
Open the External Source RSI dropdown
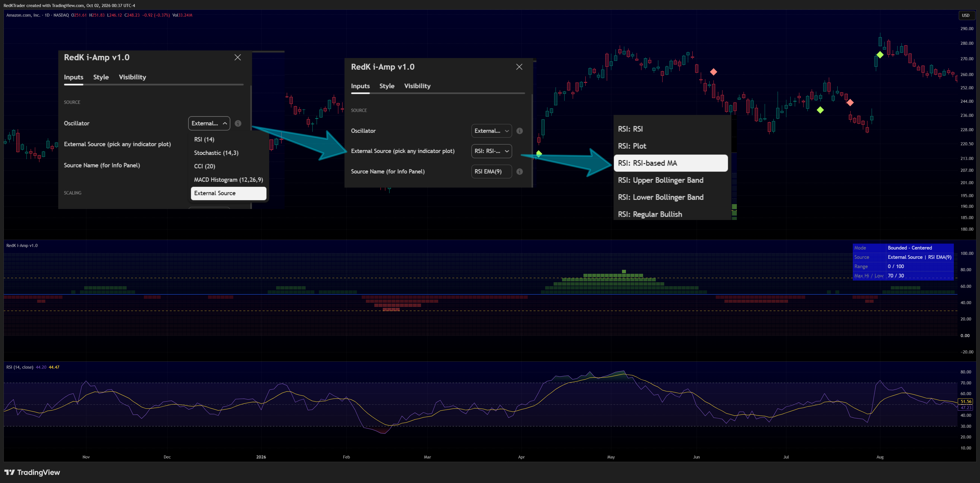tap(491, 151)
